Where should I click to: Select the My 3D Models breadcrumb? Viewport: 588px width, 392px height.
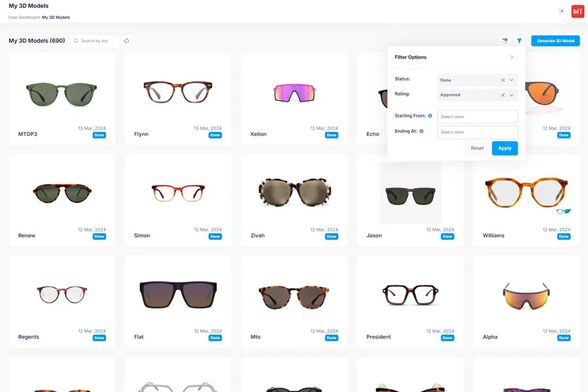pyautogui.click(x=56, y=18)
